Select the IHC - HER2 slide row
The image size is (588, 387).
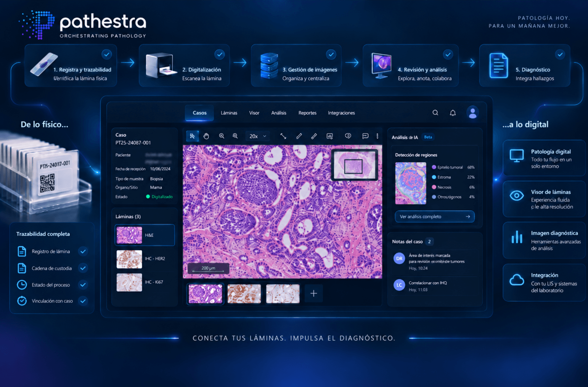[x=145, y=259]
